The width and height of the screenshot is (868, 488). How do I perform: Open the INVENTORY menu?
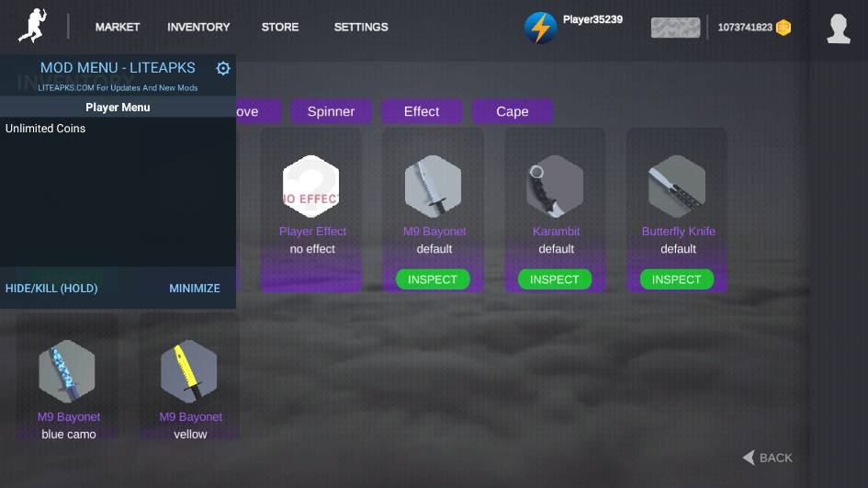[198, 28]
